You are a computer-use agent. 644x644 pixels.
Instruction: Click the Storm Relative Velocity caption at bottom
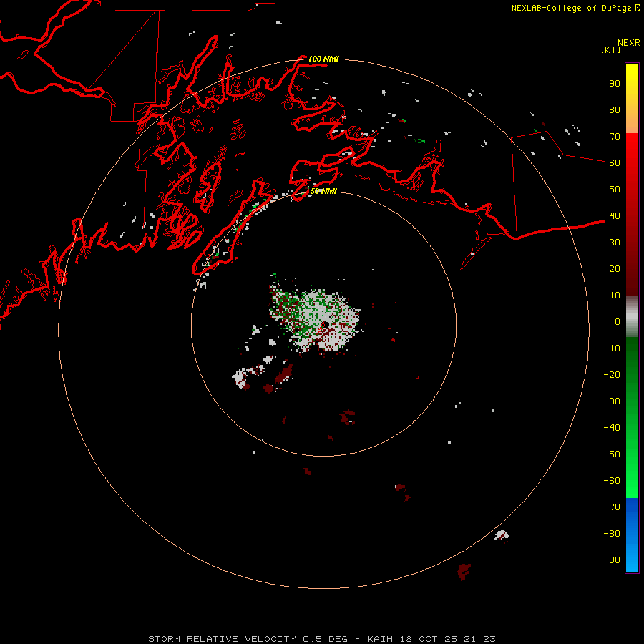coord(321,639)
